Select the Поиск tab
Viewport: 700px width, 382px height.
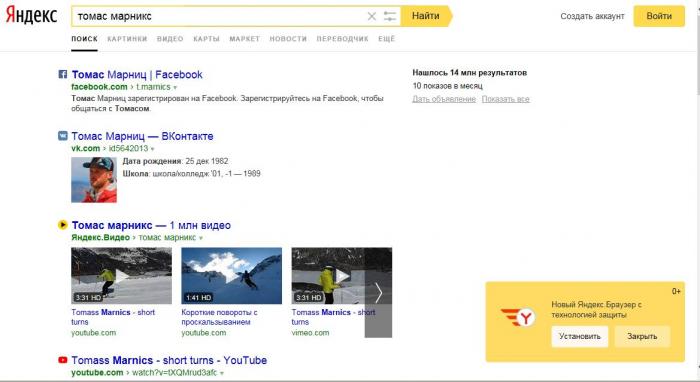pos(84,39)
